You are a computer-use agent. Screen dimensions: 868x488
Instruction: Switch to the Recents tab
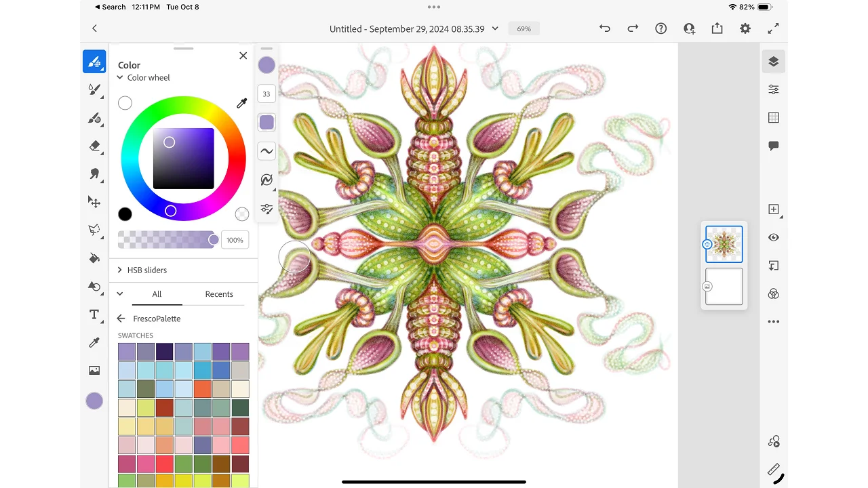tap(219, 294)
